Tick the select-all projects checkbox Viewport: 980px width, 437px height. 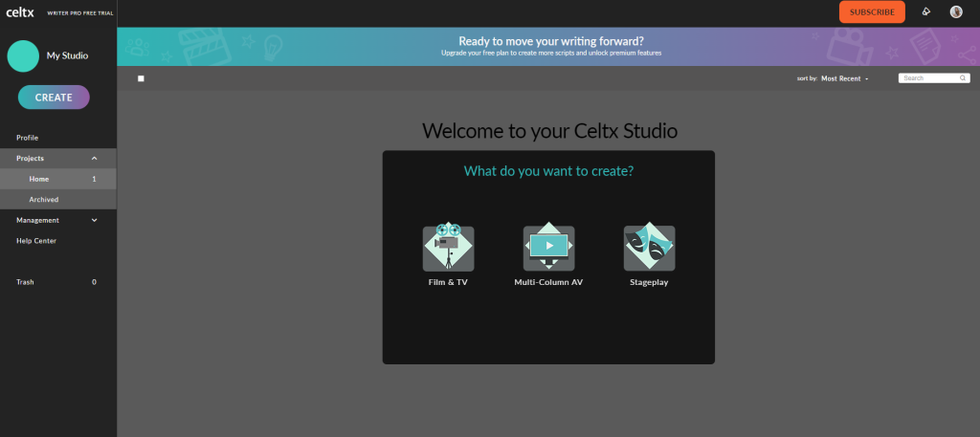point(141,78)
